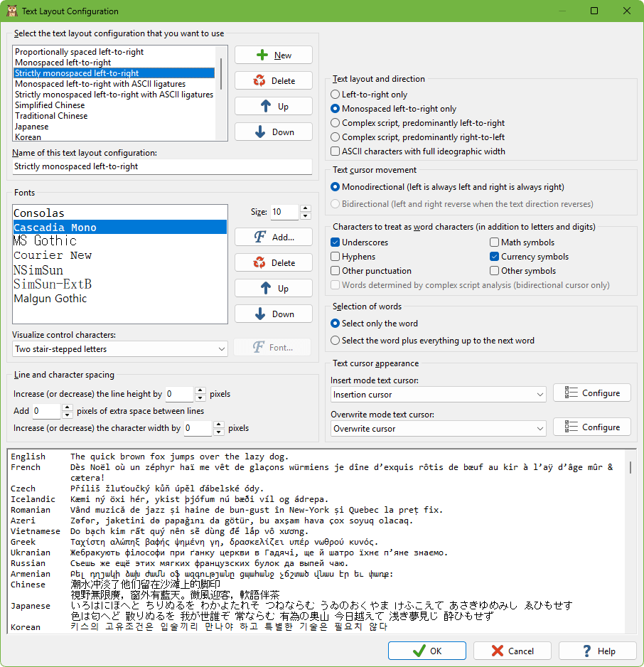Select the Malgun Gothic font
644x667 pixels.
coord(120,299)
